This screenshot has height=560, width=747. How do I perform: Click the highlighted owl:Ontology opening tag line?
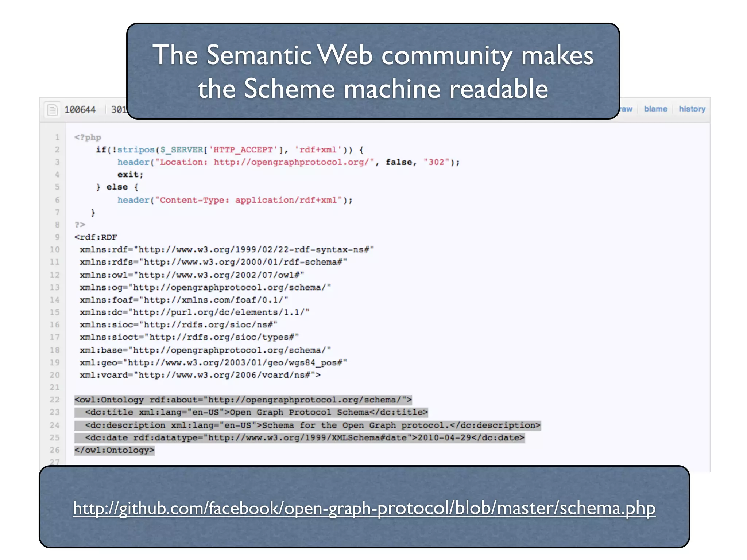[x=243, y=400]
